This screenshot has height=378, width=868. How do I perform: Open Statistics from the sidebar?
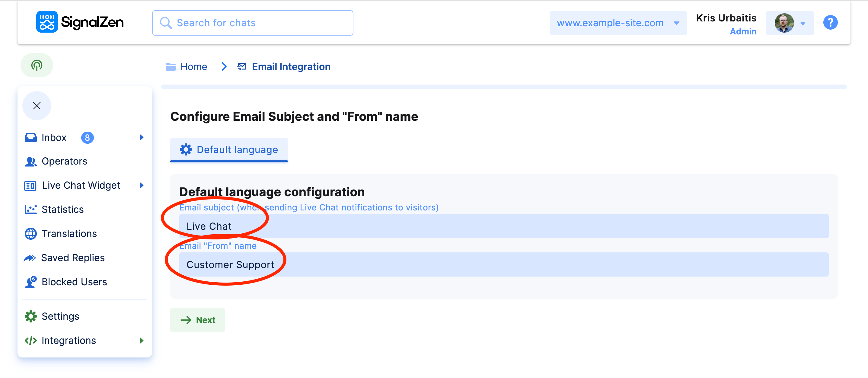click(x=62, y=210)
